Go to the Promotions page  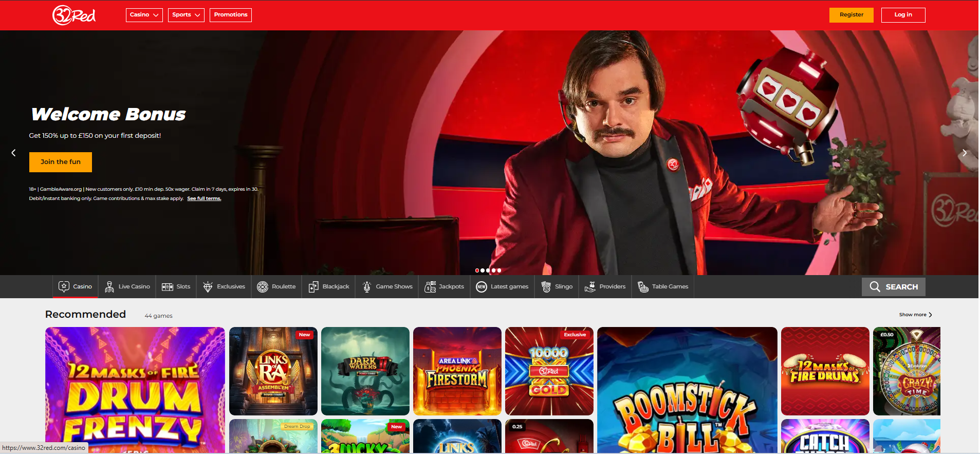231,15
